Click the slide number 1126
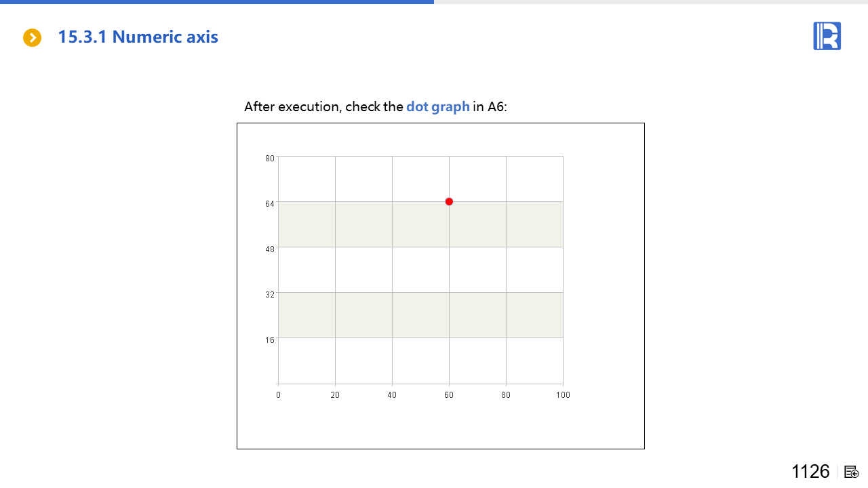The height and width of the screenshot is (488, 868). pyautogui.click(x=810, y=471)
